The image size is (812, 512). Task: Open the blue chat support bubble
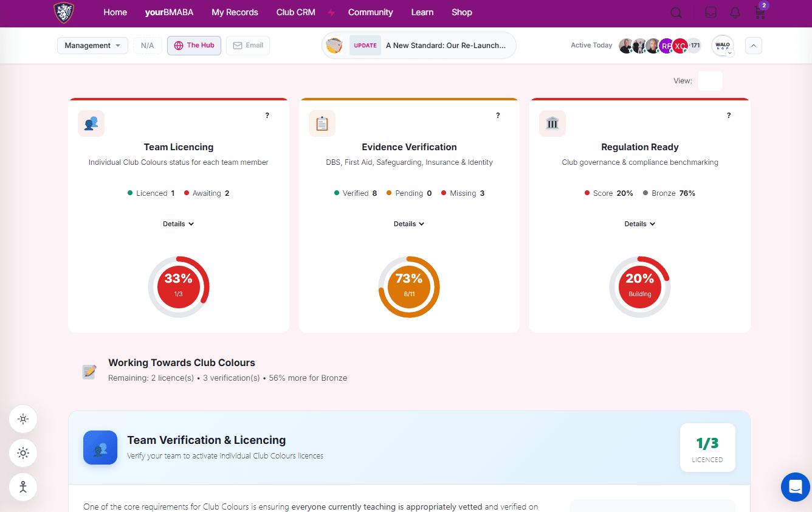795,487
